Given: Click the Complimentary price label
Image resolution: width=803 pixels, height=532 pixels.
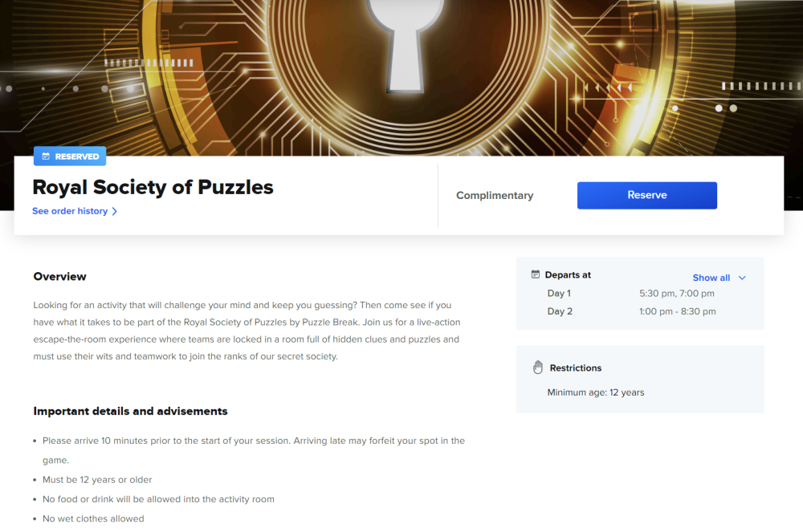Looking at the screenshot, I should coord(495,196).
